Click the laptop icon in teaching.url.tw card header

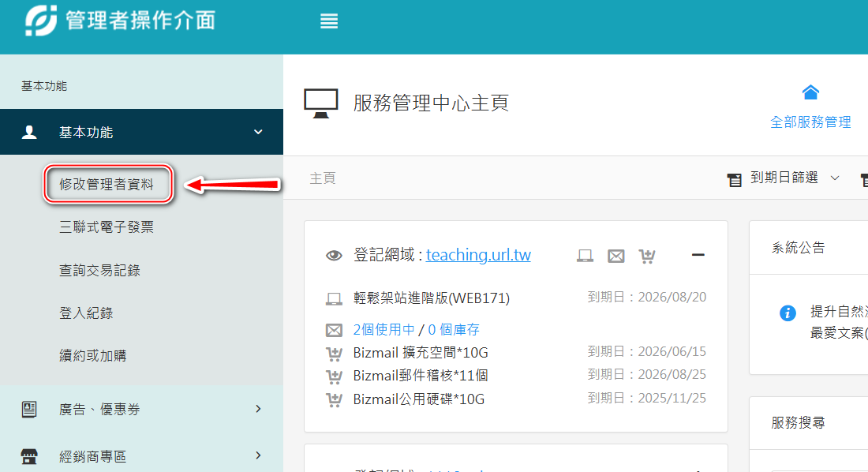(585, 256)
